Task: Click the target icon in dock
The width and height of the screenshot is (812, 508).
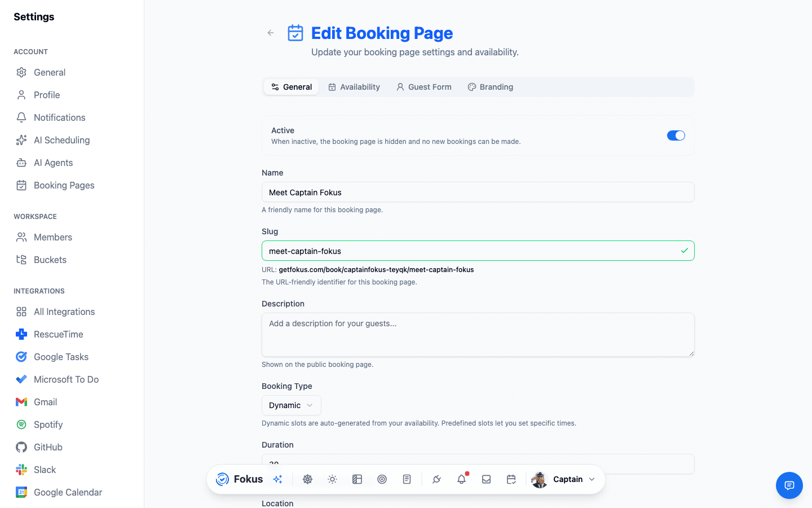Action: tap(382, 479)
